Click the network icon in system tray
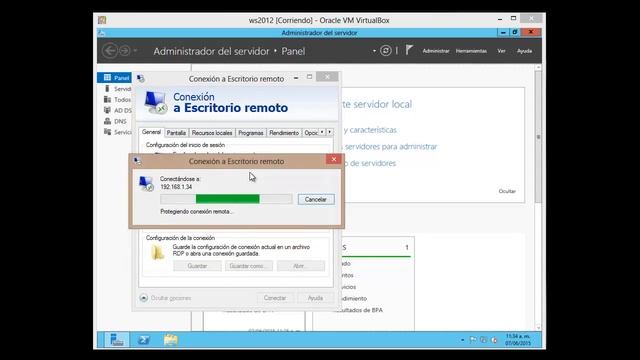Screen dimensions: 640x360 pyautogui.click(x=483, y=340)
